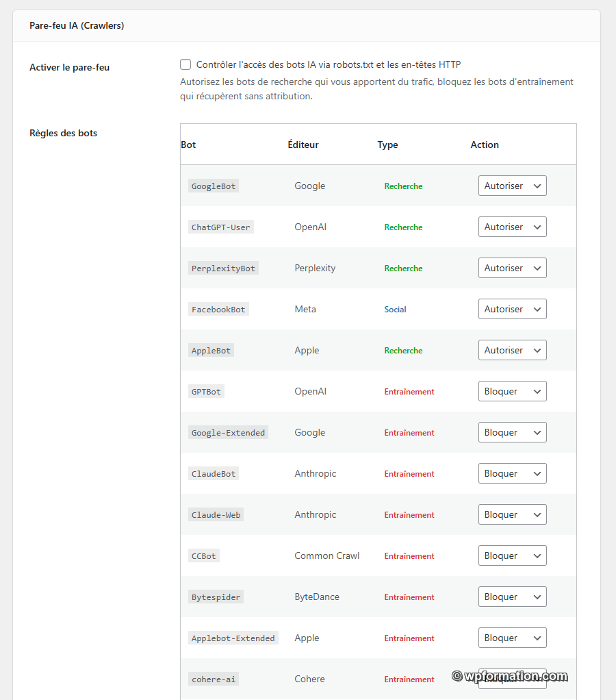616x700 pixels.
Task: Click the ByteDance editor cell
Action: 317,597
